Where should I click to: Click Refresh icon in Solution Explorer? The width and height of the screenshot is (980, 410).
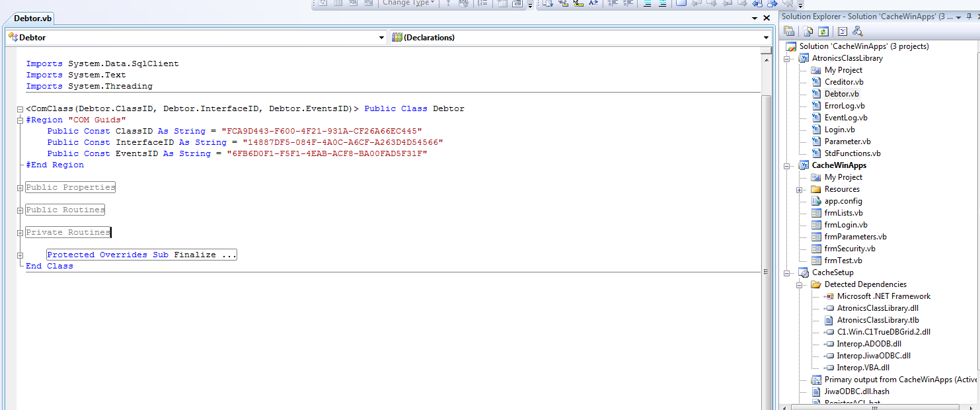point(823,31)
